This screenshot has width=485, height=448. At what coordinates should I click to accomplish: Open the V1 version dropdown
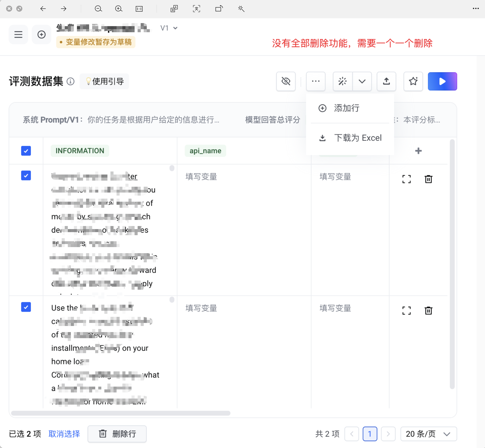tap(169, 28)
